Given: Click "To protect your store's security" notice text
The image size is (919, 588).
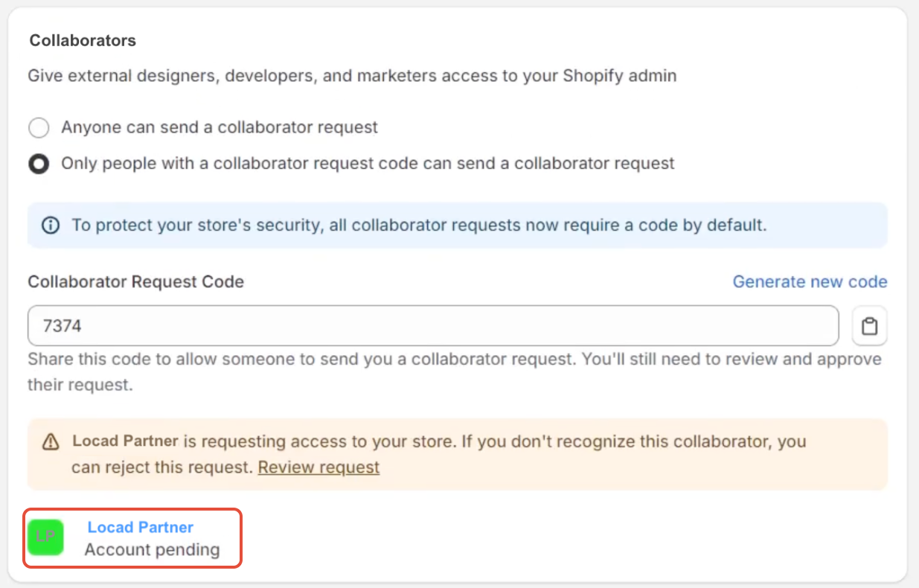Looking at the screenshot, I should coord(419,225).
